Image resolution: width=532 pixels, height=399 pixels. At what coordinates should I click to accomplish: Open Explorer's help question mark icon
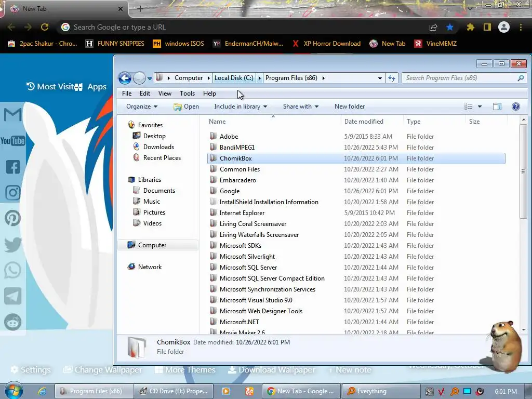[x=516, y=107]
